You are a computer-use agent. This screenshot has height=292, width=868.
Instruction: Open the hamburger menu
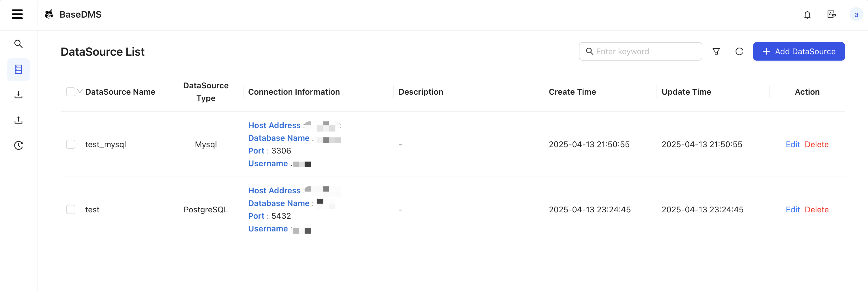click(17, 14)
